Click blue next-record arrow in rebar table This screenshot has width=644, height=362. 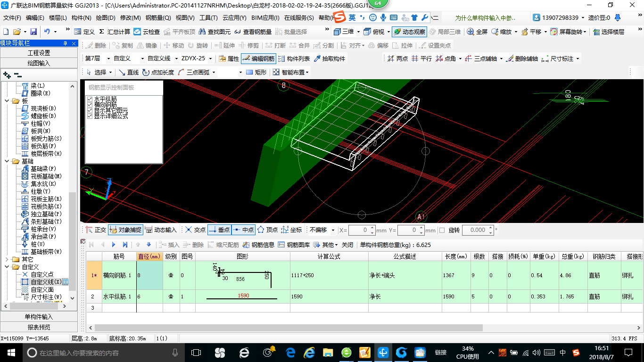pyautogui.click(x=114, y=245)
